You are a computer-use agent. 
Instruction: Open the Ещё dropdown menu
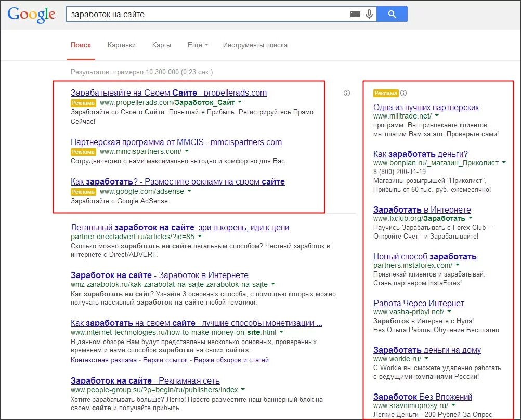pos(198,45)
